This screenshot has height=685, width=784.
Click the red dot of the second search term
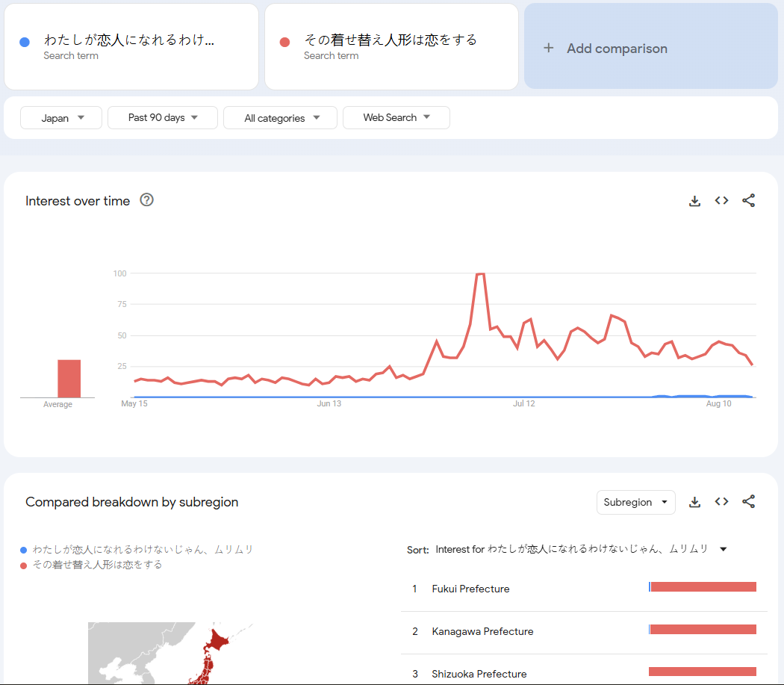285,42
